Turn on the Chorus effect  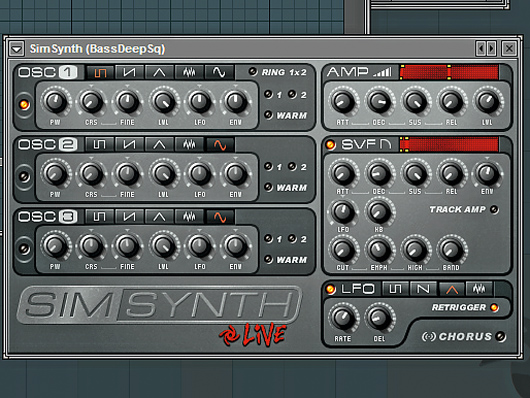tap(501, 336)
